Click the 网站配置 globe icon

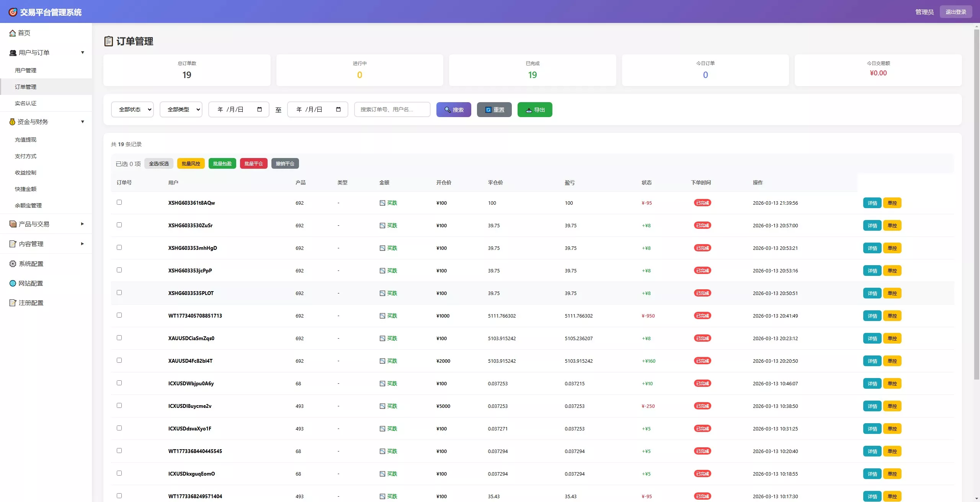[x=13, y=283]
